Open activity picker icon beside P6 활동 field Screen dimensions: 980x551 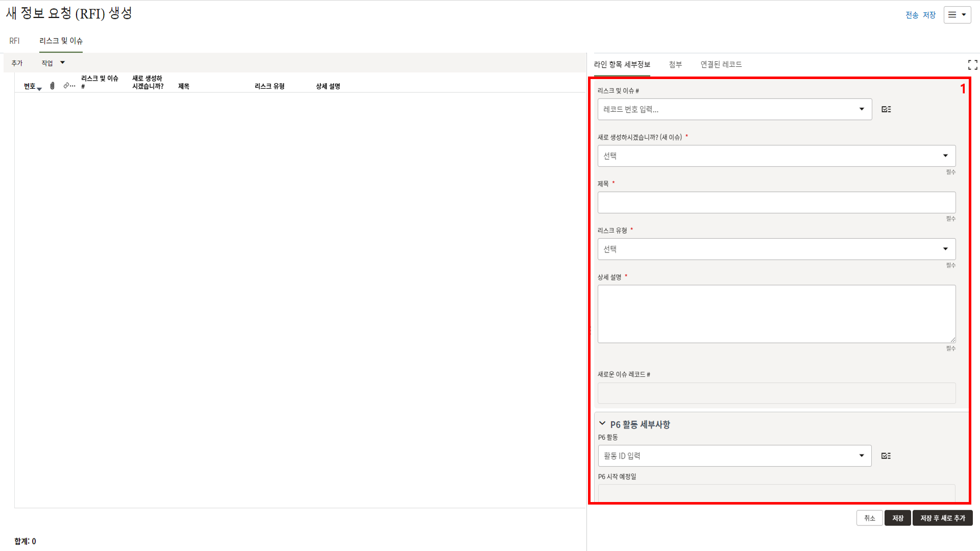(x=886, y=456)
